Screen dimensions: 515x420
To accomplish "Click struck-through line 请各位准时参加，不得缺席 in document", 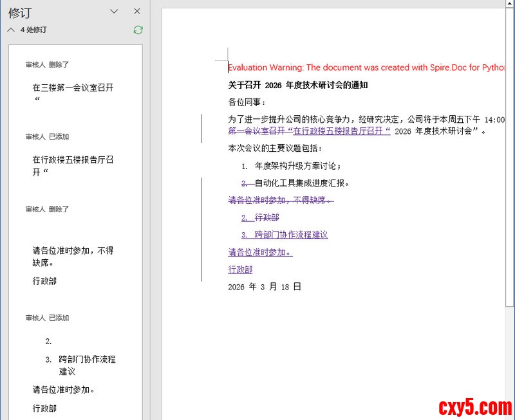I will click(x=281, y=200).
